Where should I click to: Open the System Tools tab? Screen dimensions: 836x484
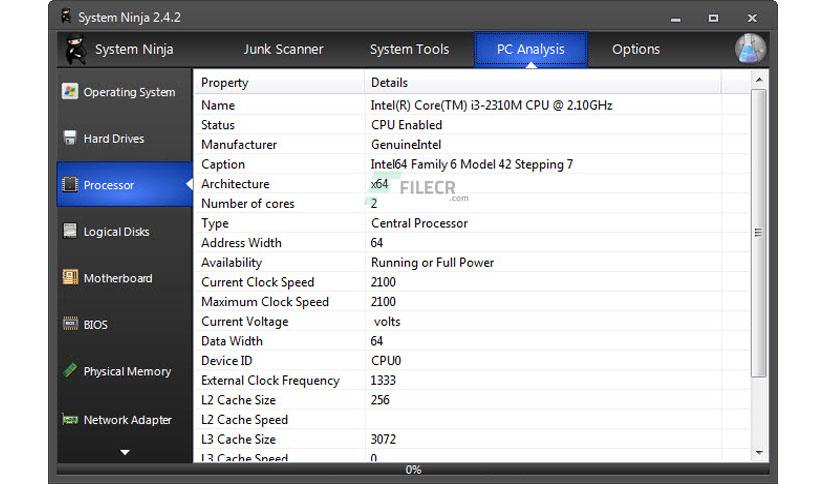click(409, 49)
